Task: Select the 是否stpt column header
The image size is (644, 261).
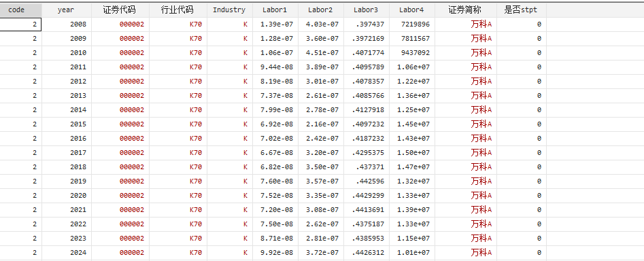Action: (521, 10)
